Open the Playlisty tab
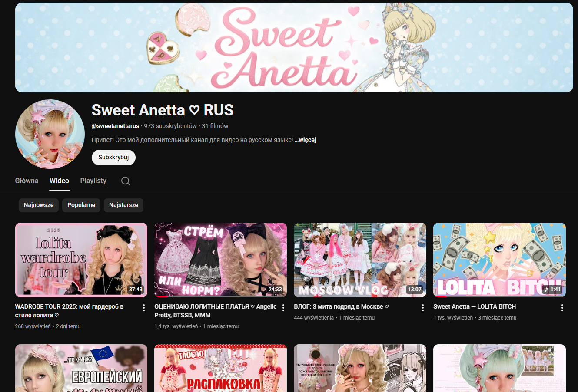 (93, 181)
